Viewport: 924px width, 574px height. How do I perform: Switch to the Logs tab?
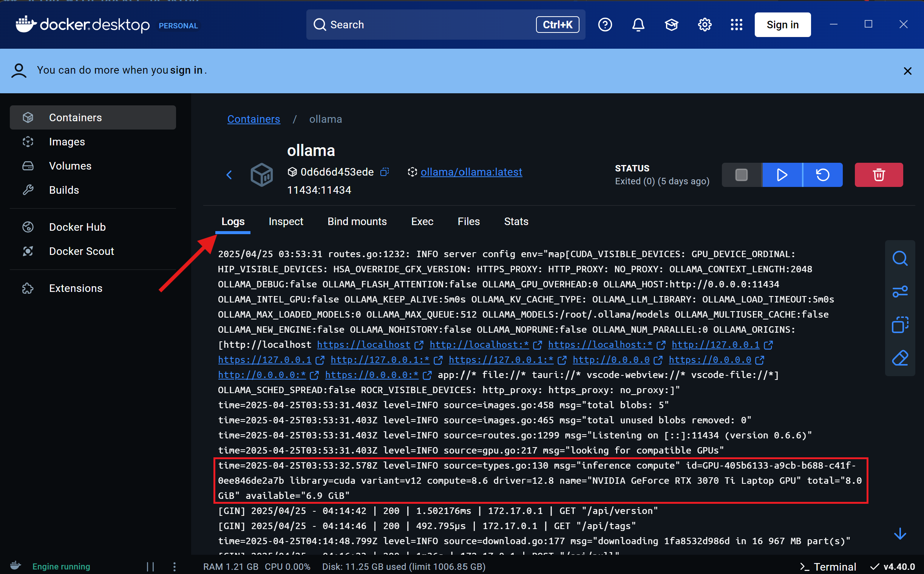click(233, 221)
